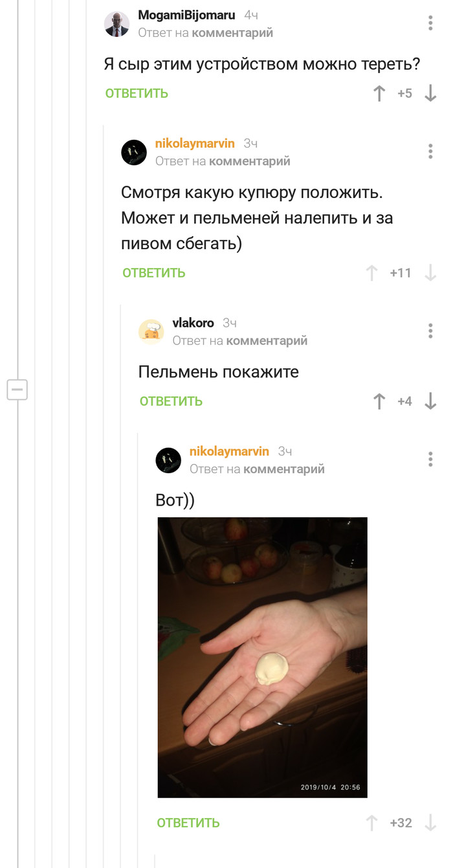This screenshot has width=453, height=868.
Task: Upvote MogamiBijomaru's comment
Action: (379, 93)
